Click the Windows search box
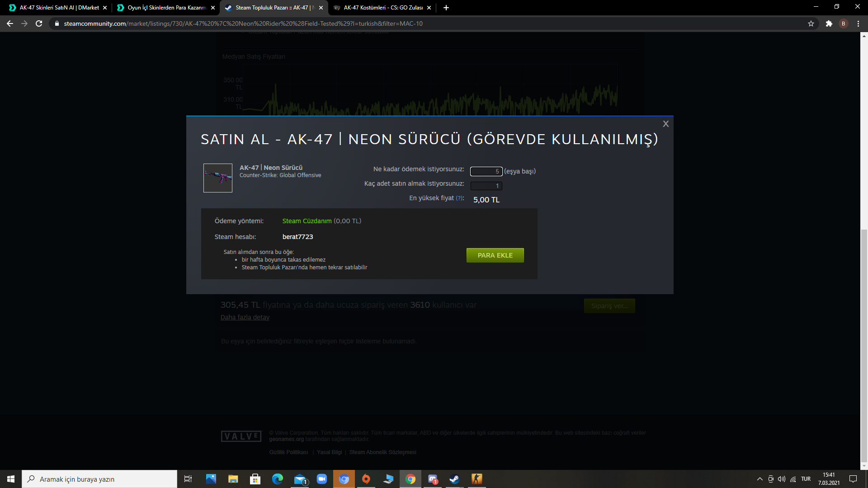Screen dimensions: 868x488 tap(99, 479)
